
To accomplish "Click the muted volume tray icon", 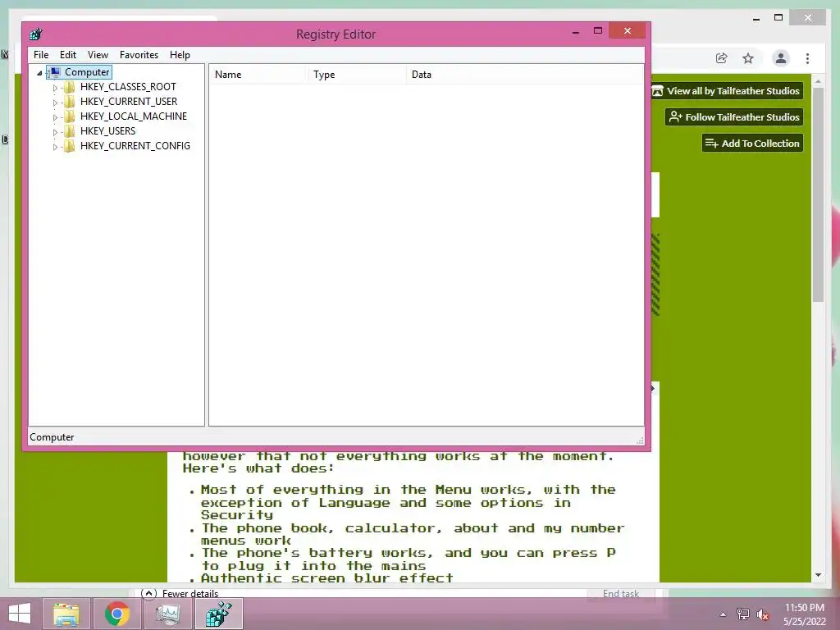I will 763,614.
